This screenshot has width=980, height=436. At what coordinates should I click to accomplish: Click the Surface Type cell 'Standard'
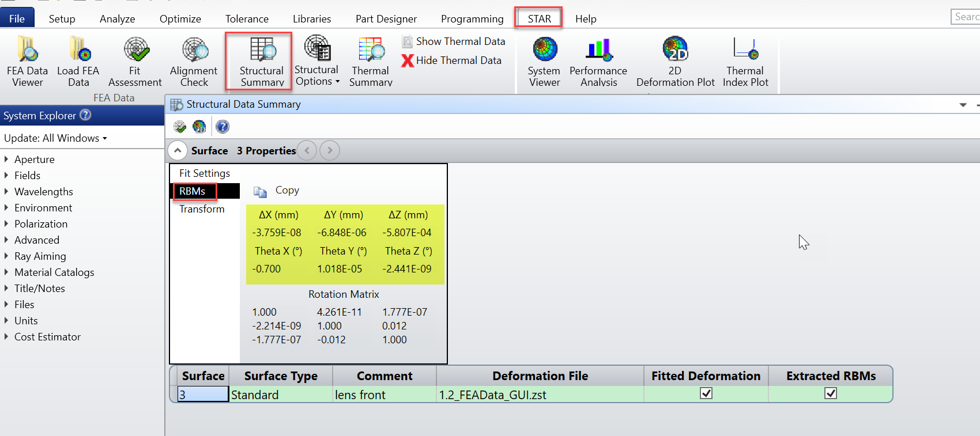281,395
